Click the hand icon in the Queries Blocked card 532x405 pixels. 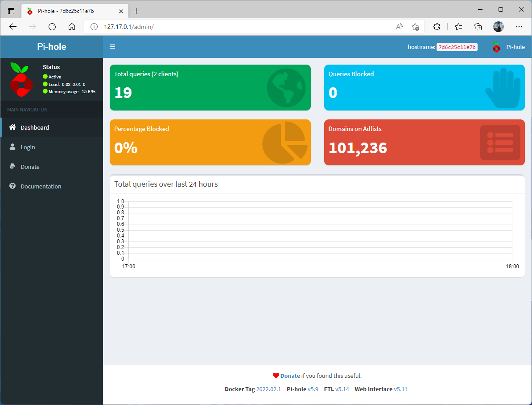pos(503,88)
